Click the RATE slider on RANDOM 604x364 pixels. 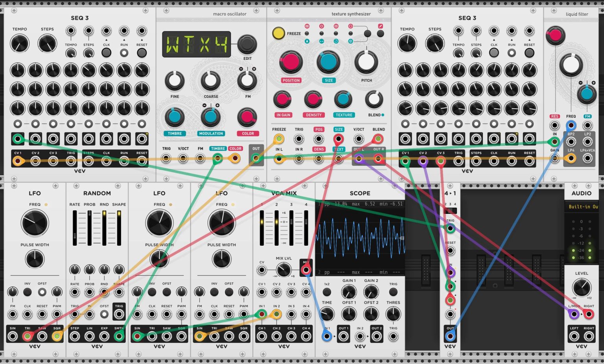tap(75, 228)
